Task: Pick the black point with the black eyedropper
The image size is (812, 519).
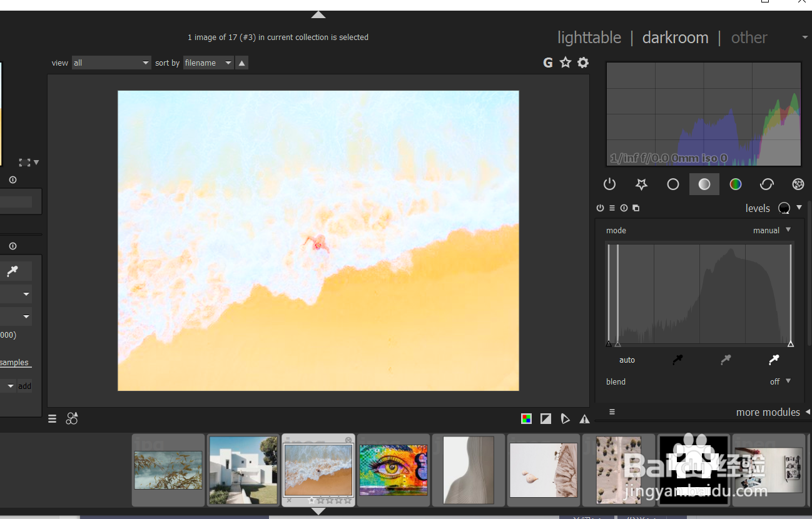Action: click(x=678, y=360)
